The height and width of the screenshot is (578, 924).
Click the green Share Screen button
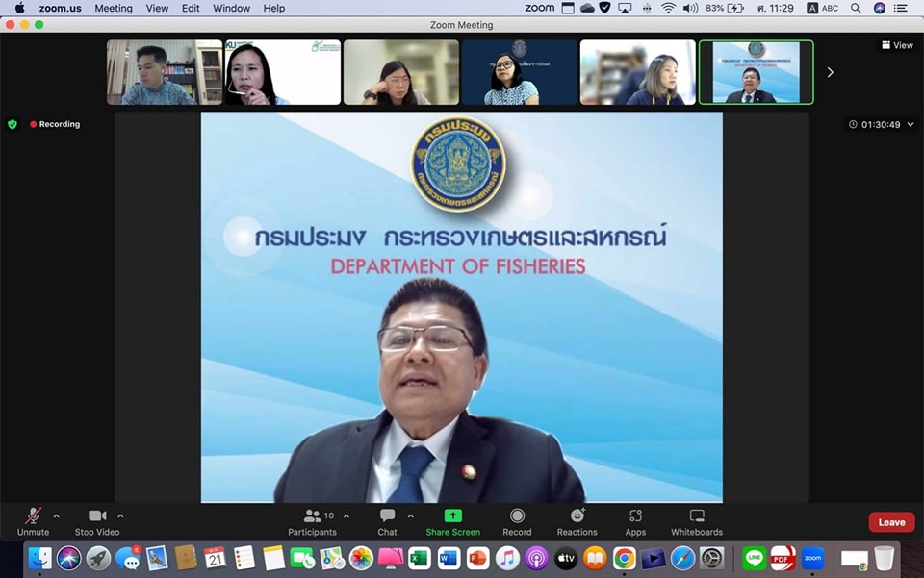coord(453,522)
